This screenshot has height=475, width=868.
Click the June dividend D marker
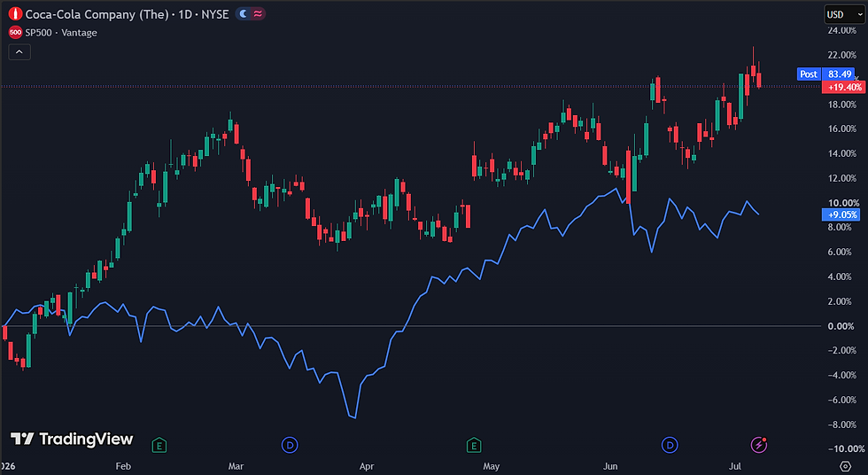pos(670,445)
